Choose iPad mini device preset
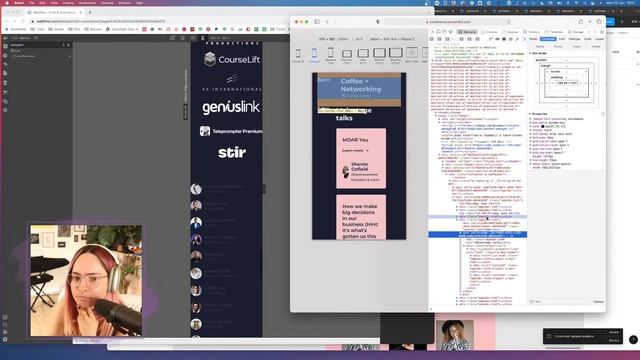640x360 pixels. pos(347,56)
